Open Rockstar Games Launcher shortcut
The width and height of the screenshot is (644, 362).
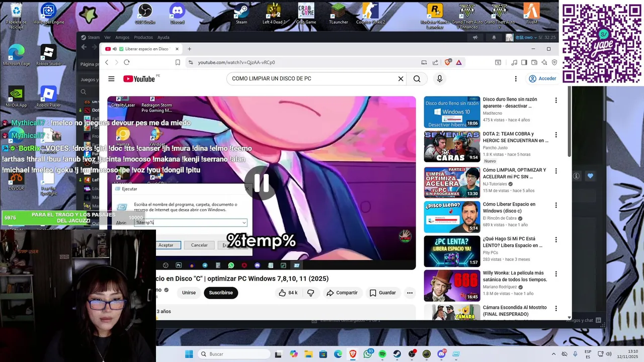435,16
